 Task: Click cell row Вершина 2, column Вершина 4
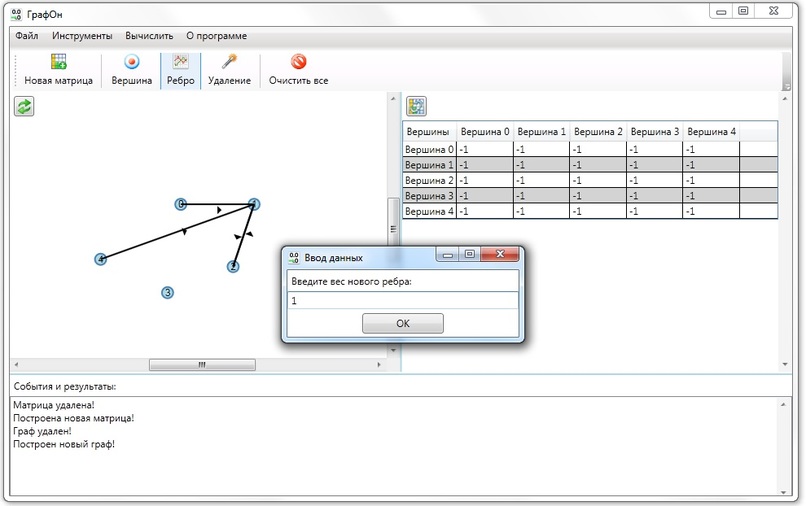[711, 180]
